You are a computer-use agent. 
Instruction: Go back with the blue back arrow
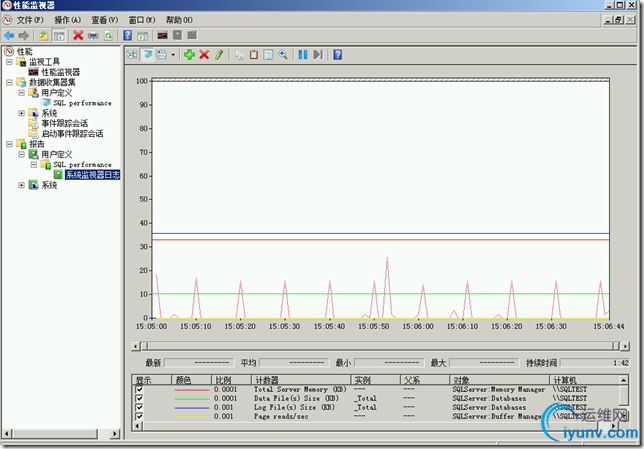click(x=9, y=36)
